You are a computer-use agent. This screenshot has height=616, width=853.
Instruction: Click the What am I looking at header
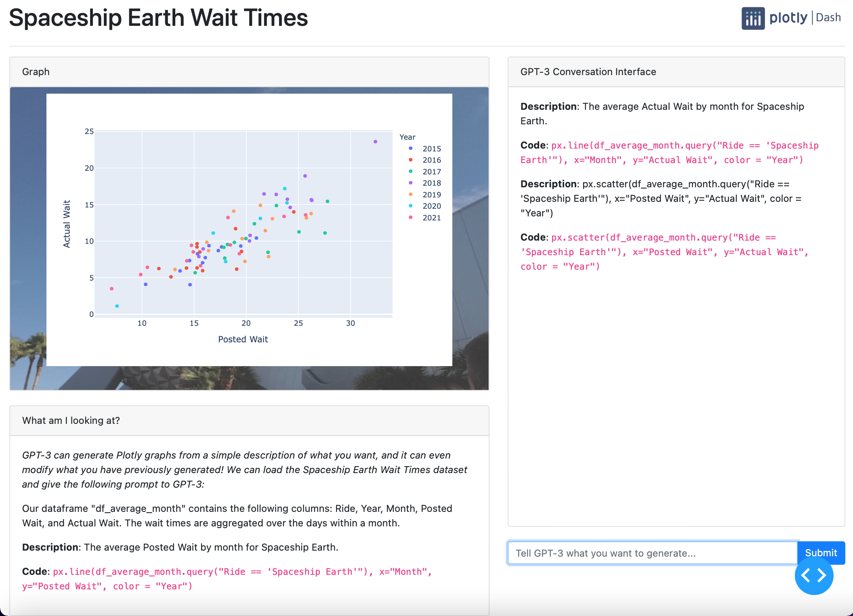click(71, 421)
